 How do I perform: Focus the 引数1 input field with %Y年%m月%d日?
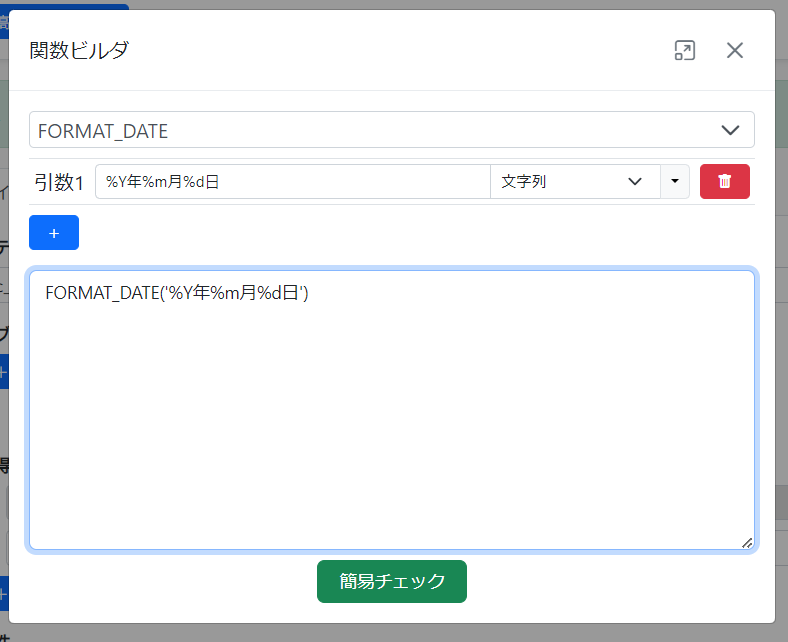click(292, 181)
